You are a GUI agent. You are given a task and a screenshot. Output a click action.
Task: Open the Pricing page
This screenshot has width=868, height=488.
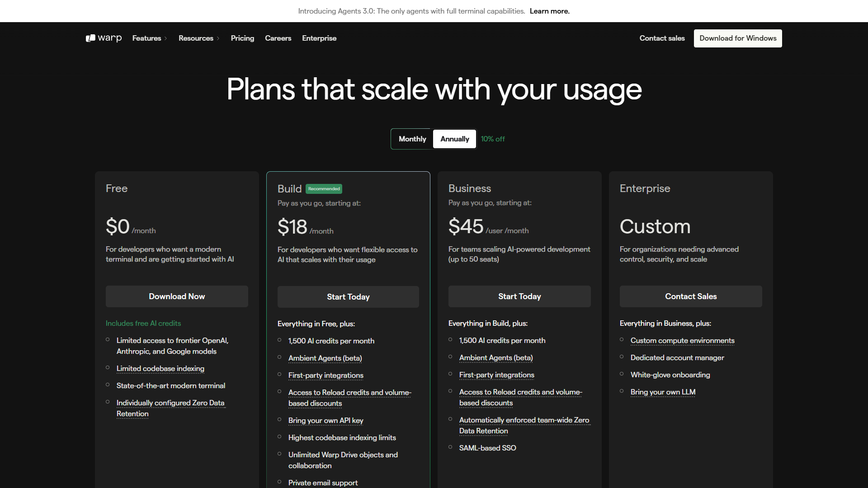click(x=242, y=38)
